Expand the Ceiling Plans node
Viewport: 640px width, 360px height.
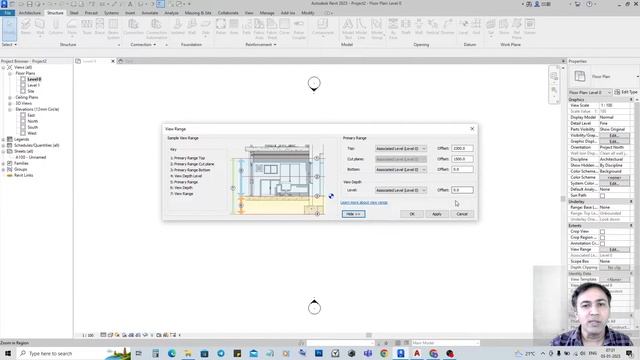10,98
